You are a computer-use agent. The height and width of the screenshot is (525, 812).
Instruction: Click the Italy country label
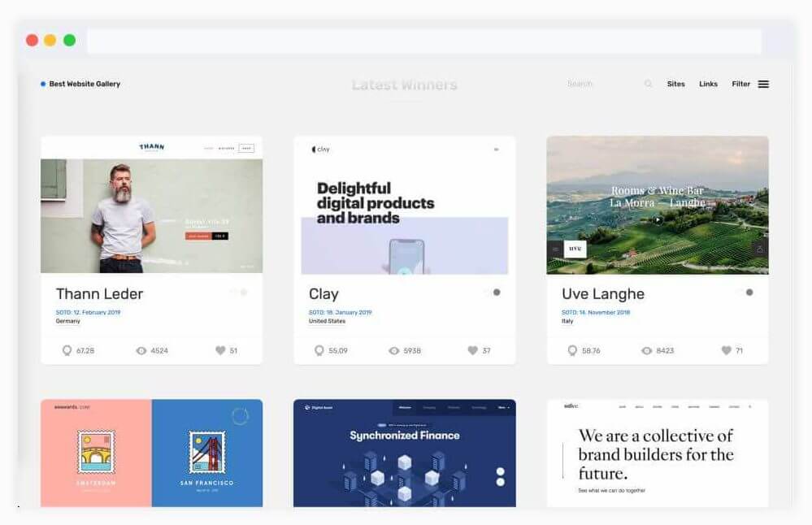pyautogui.click(x=567, y=321)
